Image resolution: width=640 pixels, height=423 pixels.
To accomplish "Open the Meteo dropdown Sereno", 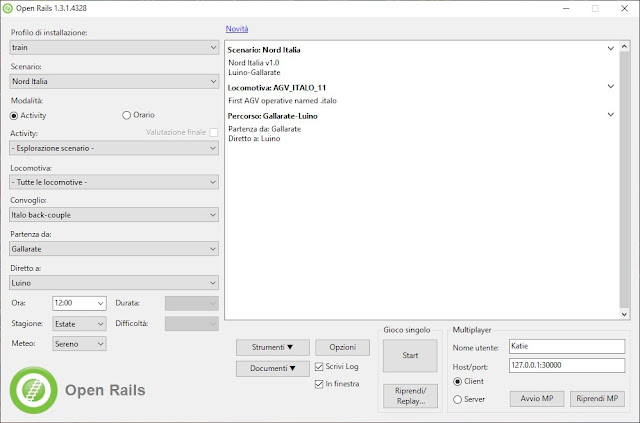I will (79, 344).
